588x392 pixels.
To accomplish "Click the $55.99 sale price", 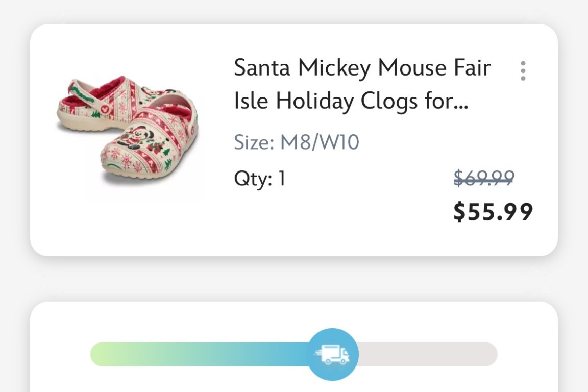I will point(493,212).
